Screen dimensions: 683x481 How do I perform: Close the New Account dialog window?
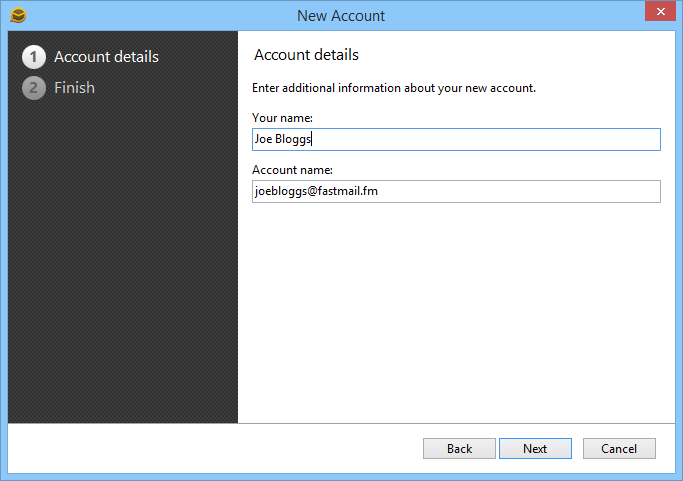click(x=660, y=11)
